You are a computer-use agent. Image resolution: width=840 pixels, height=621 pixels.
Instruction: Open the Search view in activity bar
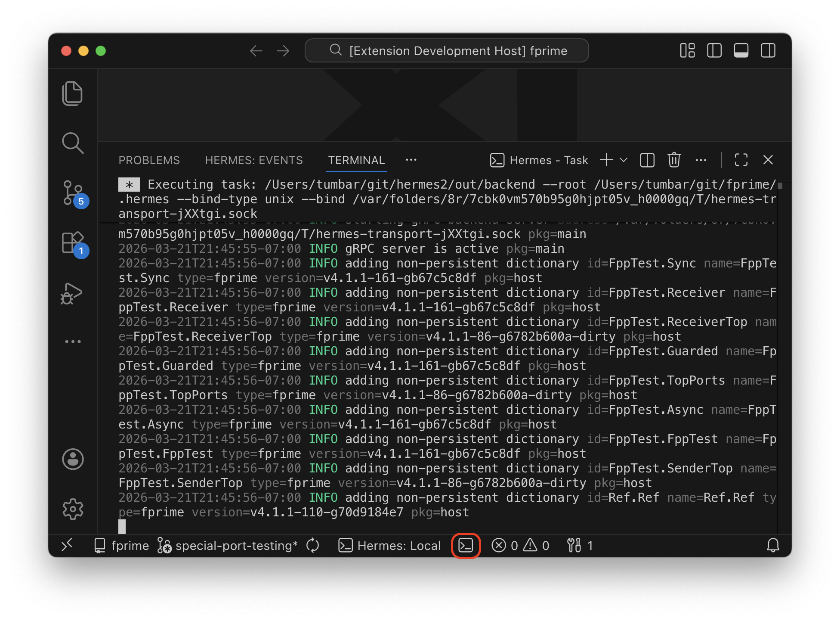[72, 143]
